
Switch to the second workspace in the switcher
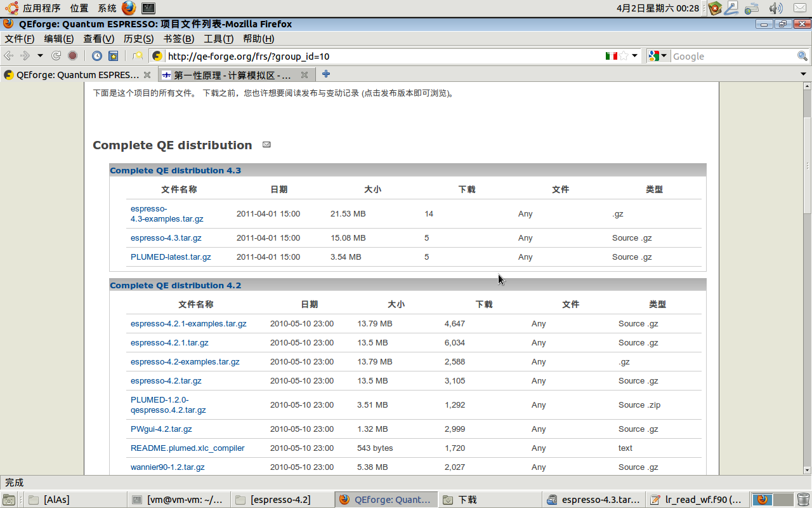pyautogui.click(x=783, y=500)
